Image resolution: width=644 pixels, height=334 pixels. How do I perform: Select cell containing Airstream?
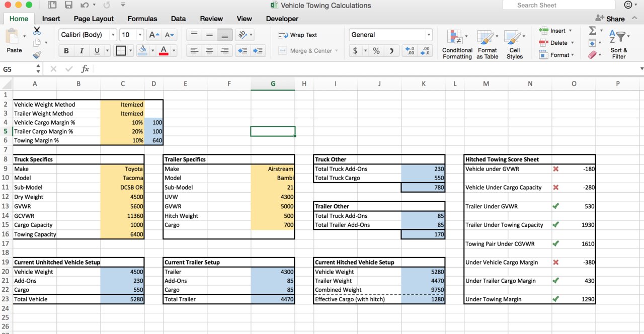[x=273, y=169]
